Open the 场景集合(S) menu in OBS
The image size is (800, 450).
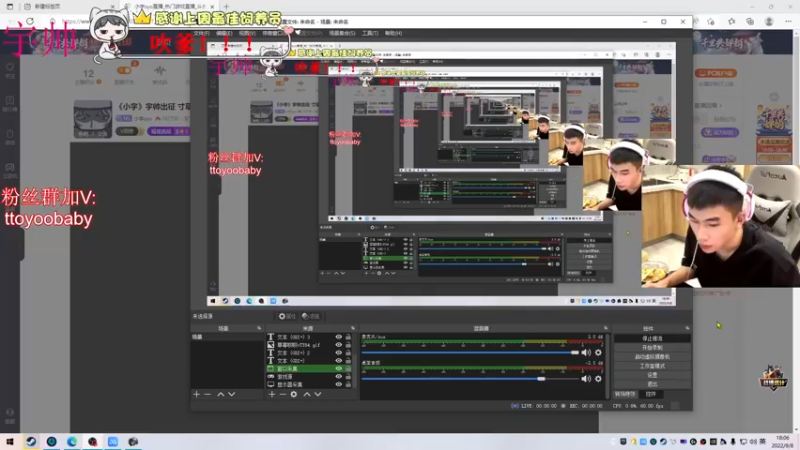coord(342,33)
